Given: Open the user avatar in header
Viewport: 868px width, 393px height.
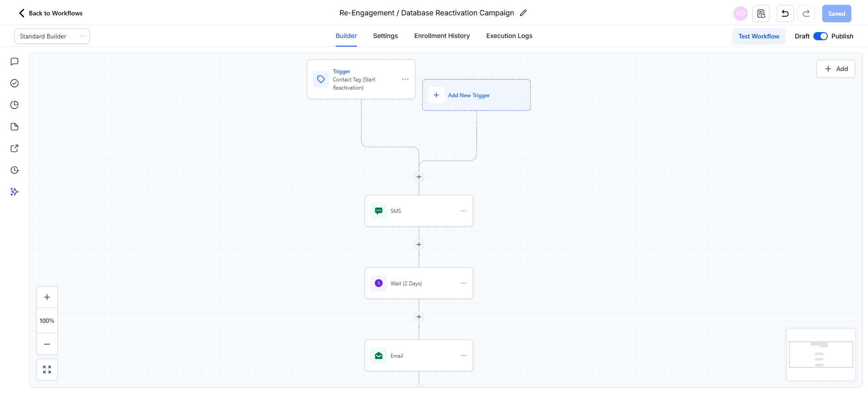Looking at the screenshot, I should [x=741, y=14].
